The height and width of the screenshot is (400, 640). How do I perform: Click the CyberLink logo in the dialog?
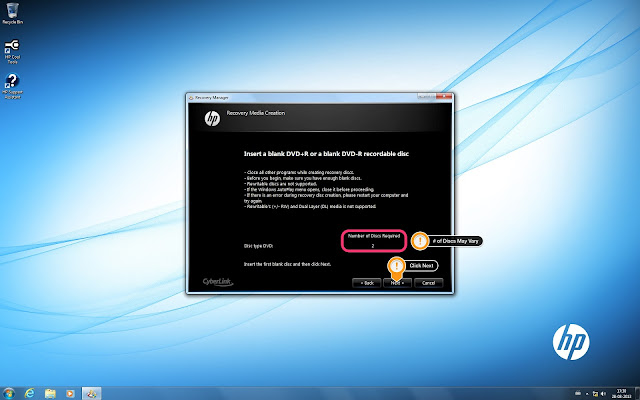coord(218,282)
